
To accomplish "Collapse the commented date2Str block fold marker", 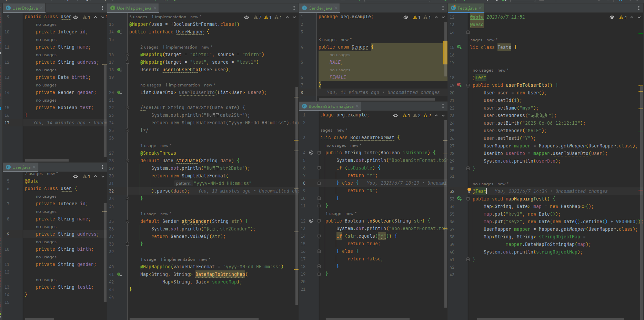I will [127, 107].
